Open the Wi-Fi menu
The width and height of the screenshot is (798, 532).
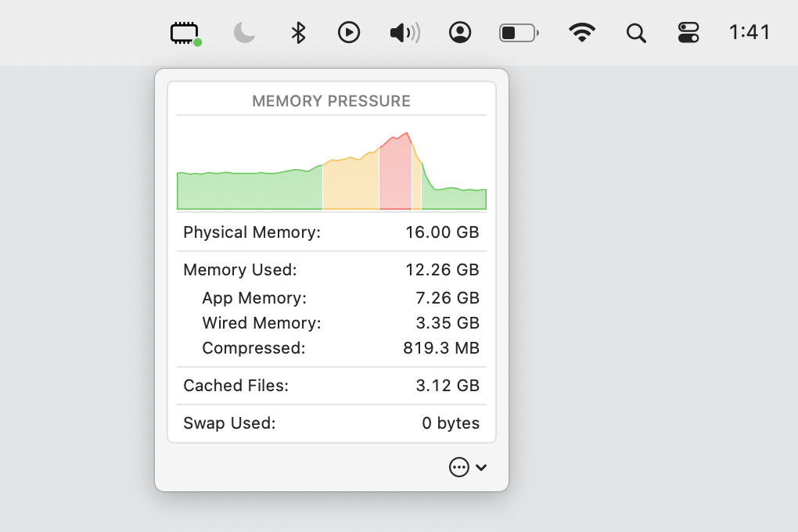581,33
